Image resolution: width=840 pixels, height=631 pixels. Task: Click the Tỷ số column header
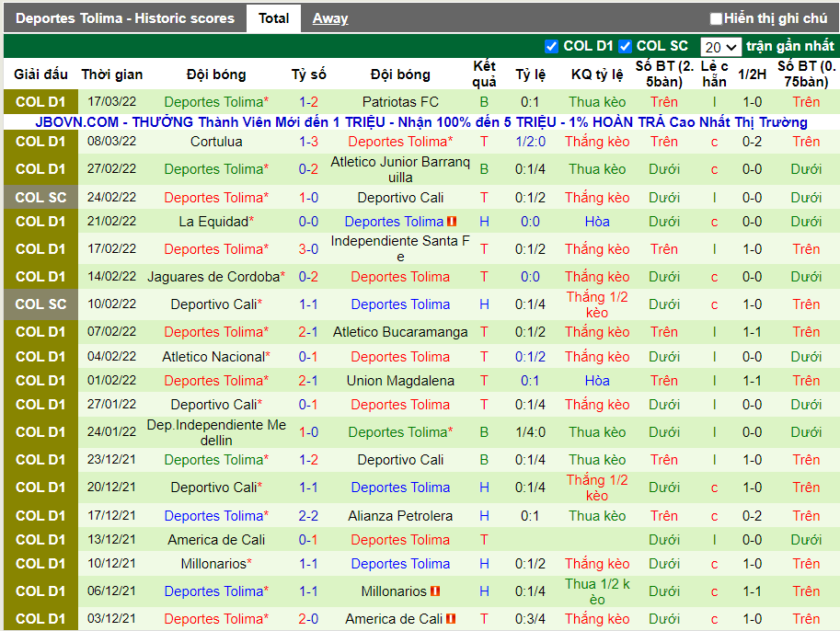coord(308,75)
